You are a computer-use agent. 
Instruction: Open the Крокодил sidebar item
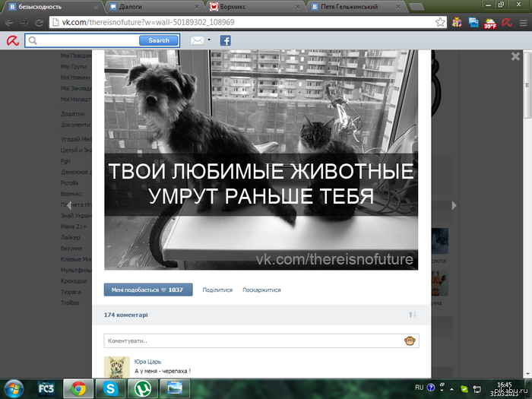[74, 281]
